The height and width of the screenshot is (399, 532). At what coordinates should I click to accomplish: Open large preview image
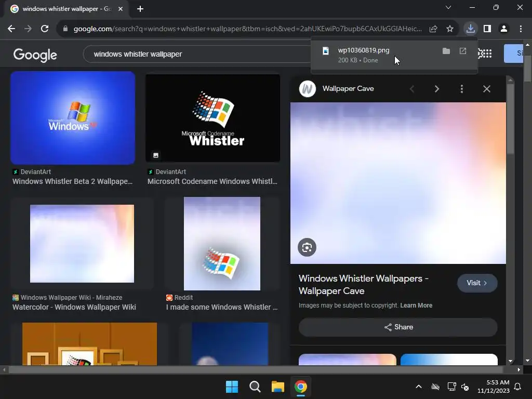click(398, 183)
